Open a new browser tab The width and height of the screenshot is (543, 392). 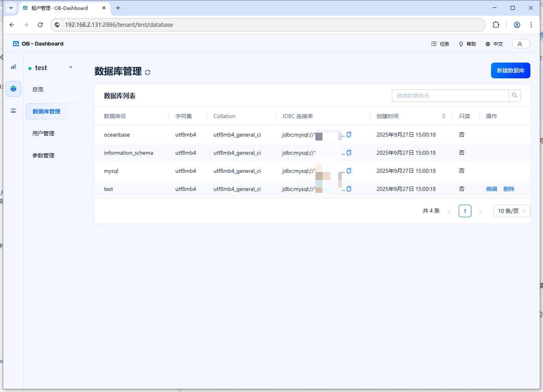(118, 8)
